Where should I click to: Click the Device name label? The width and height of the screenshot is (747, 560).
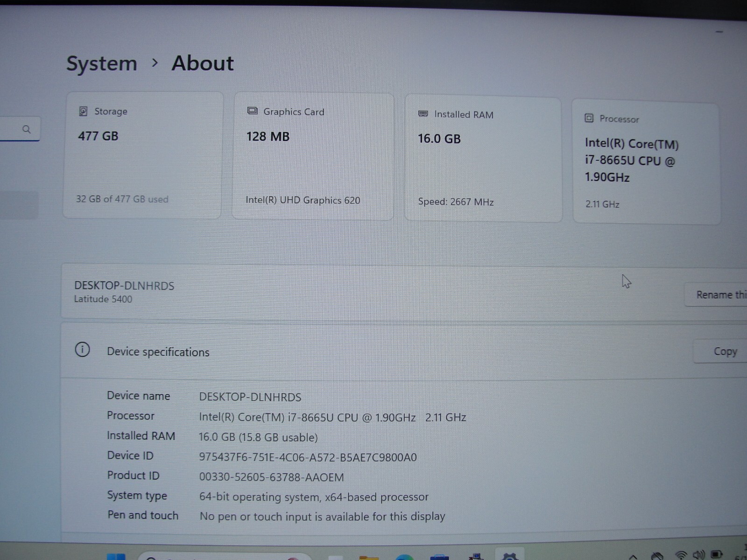click(x=139, y=396)
